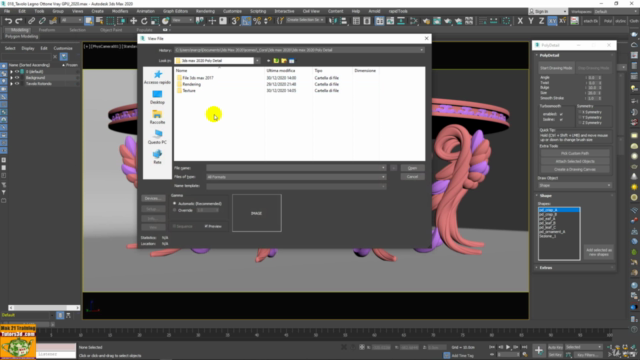Open the Rendering folder in file list
The height and width of the screenshot is (360, 640).
[x=191, y=84]
